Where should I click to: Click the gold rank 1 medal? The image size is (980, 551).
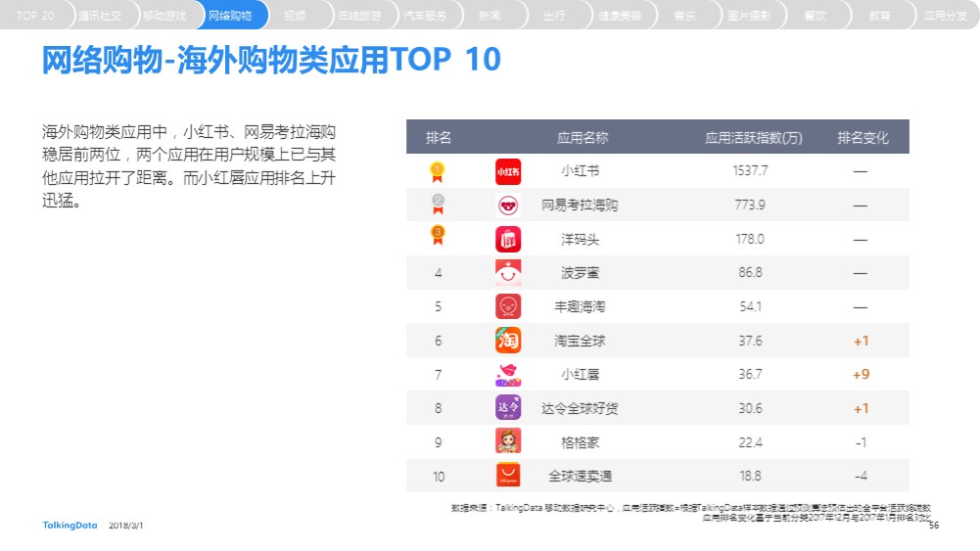click(x=438, y=172)
